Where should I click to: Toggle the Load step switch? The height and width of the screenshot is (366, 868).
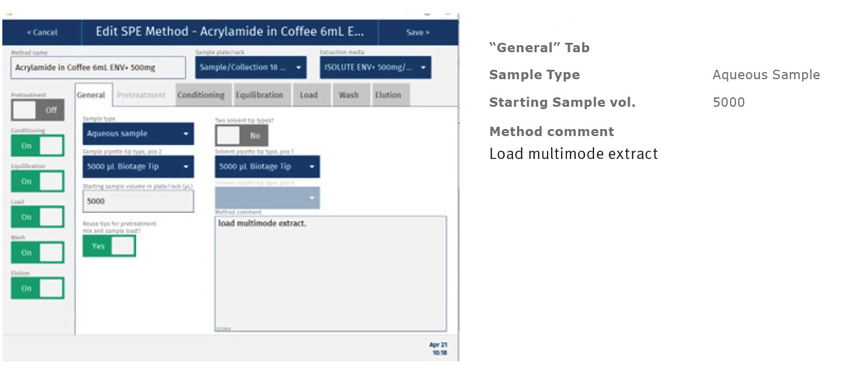(x=38, y=217)
